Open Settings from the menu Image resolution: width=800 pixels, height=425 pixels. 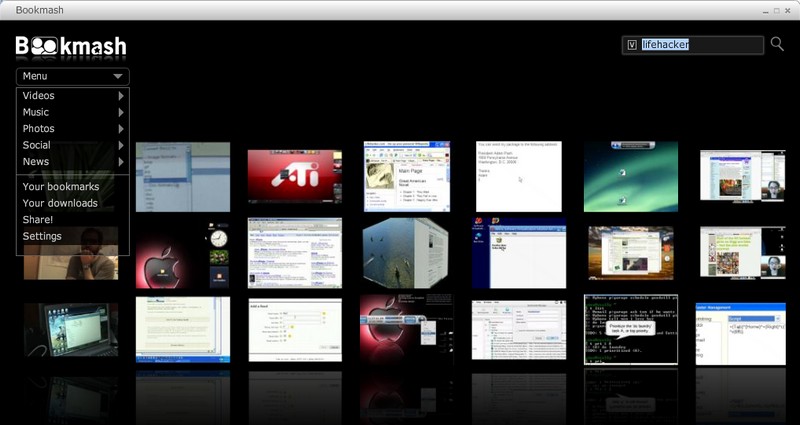[x=42, y=236]
